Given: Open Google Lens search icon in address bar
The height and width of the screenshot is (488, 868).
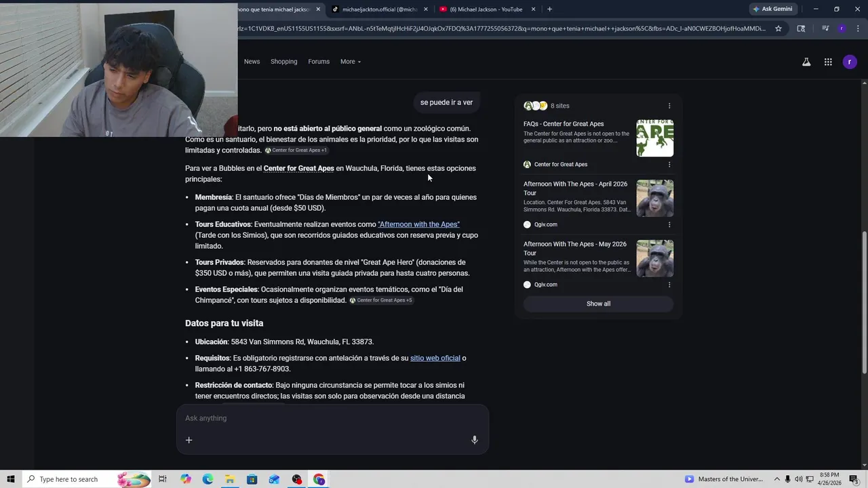Looking at the screenshot, I should pyautogui.click(x=801, y=28).
